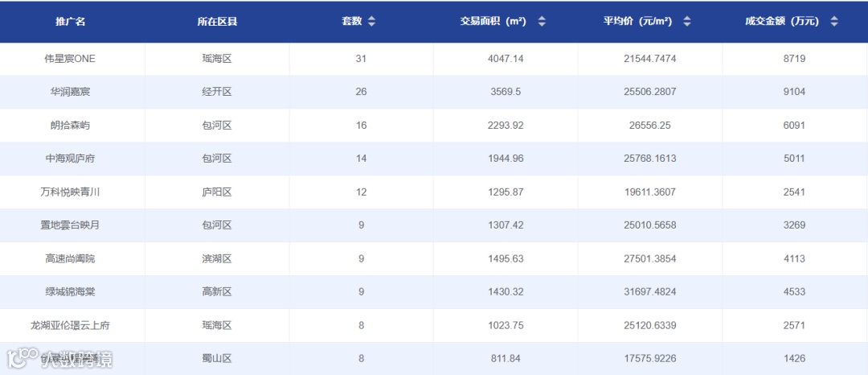Click unit count 9 in 绿城锦海棠 row
Image resolution: width=868 pixels, height=375 pixels.
361,292
